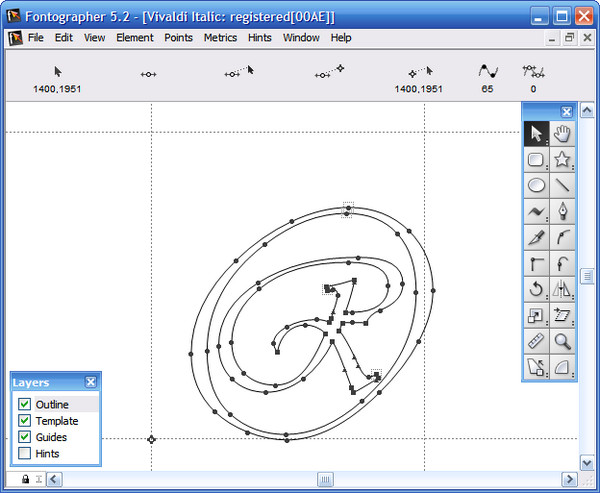Close the Layers panel
The height and width of the screenshot is (493, 600).
(x=91, y=382)
